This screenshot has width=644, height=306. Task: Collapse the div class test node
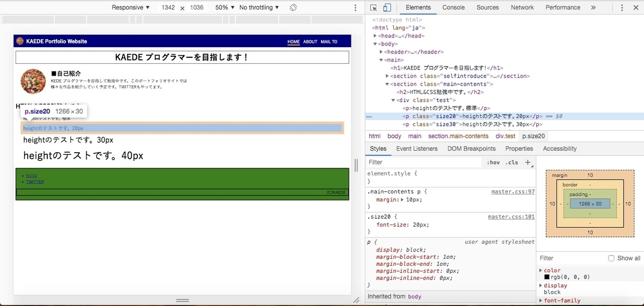(x=393, y=100)
